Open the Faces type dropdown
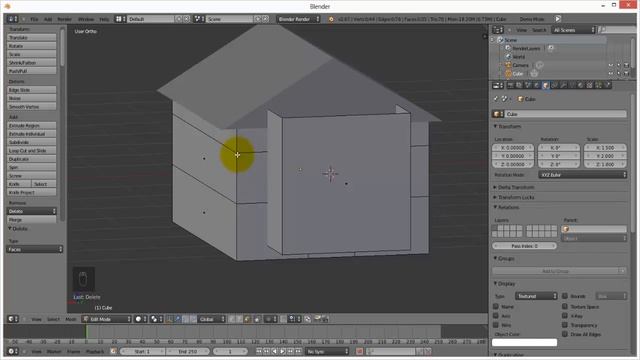 [34, 249]
